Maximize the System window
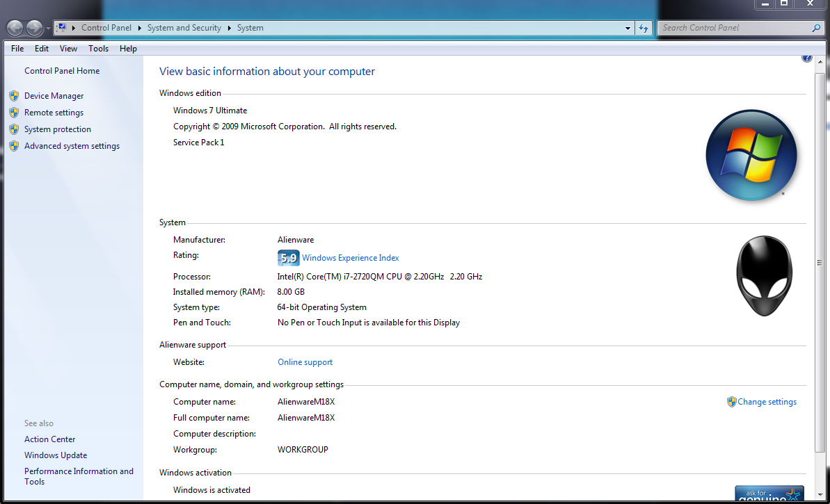 pos(785,3)
